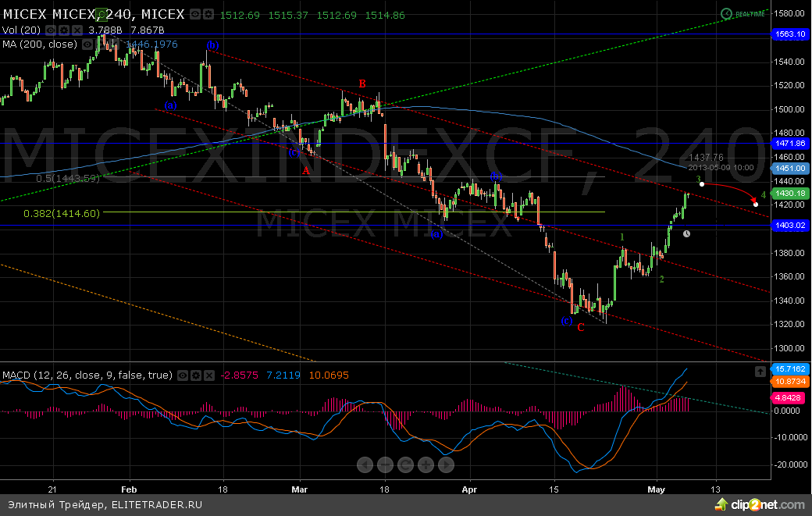Click the MACD value 10.0695
The height and width of the screenshot is (516, 812).
pyautogui.click(x=329, y=375)
